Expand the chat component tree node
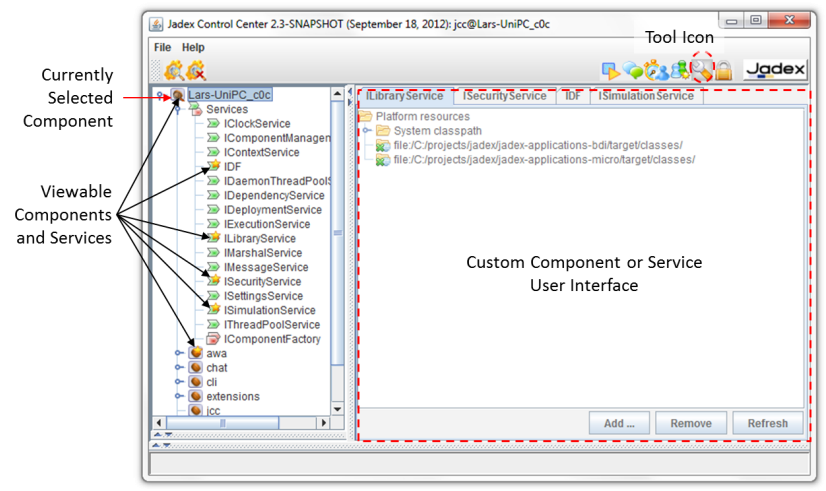The image size is (826, 491). [178, 367]
